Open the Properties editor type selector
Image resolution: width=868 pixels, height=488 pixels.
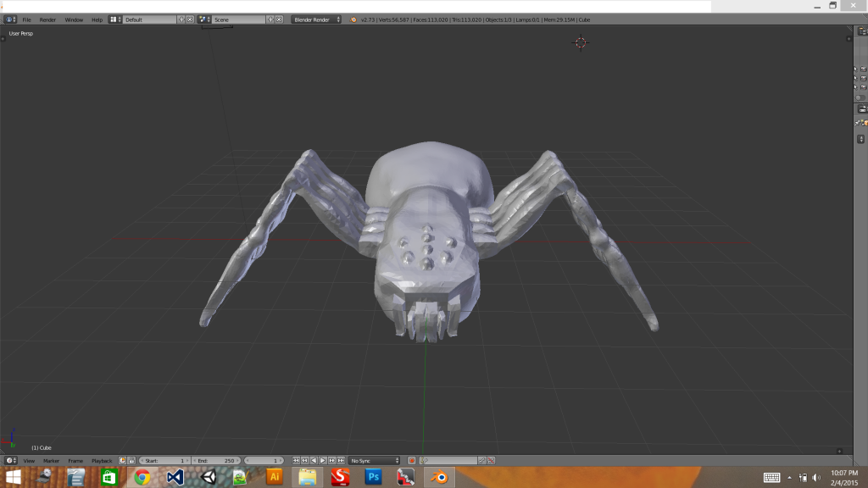coord(862,109)
